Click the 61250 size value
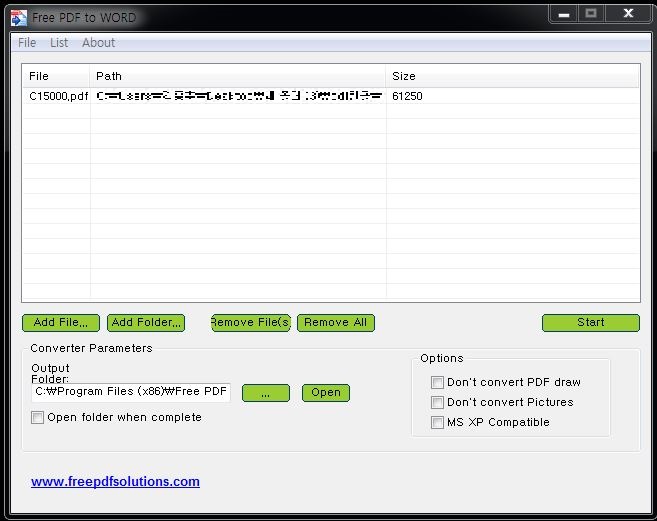657x521 pixels. click(x=407, y=96)
